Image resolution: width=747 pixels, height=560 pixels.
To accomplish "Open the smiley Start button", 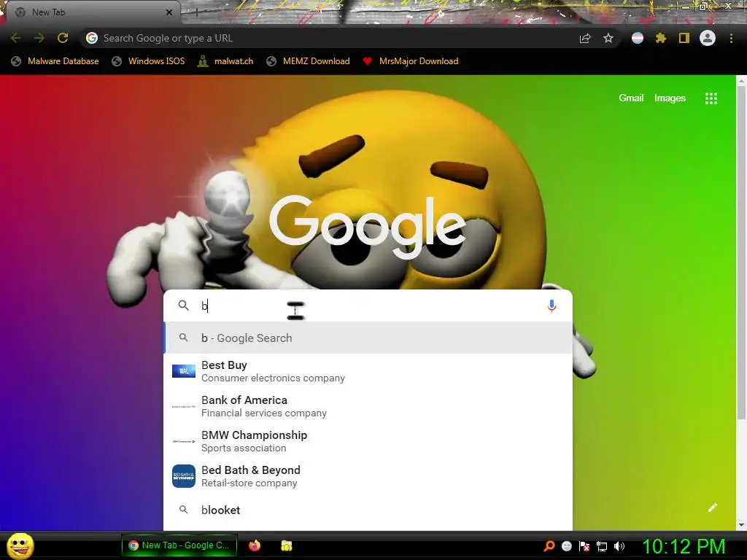I will (20, 545).
